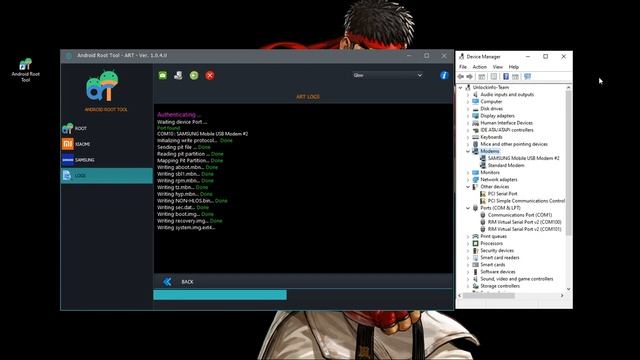The height and width of the screenshot is (360, 640).
Task: Expand the Disk drives node
Action: (468, 109)
